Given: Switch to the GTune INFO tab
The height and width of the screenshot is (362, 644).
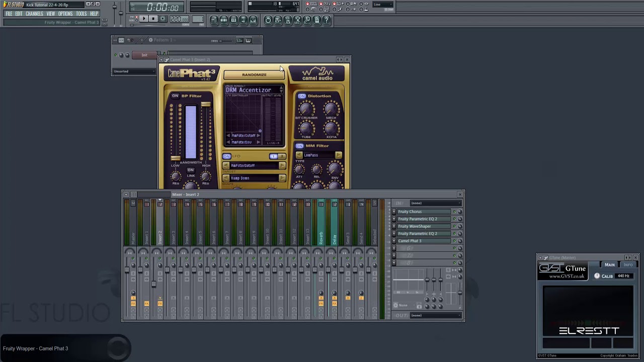Looking at the screenshot, I should pyautogui.click(x=628, y=265).
